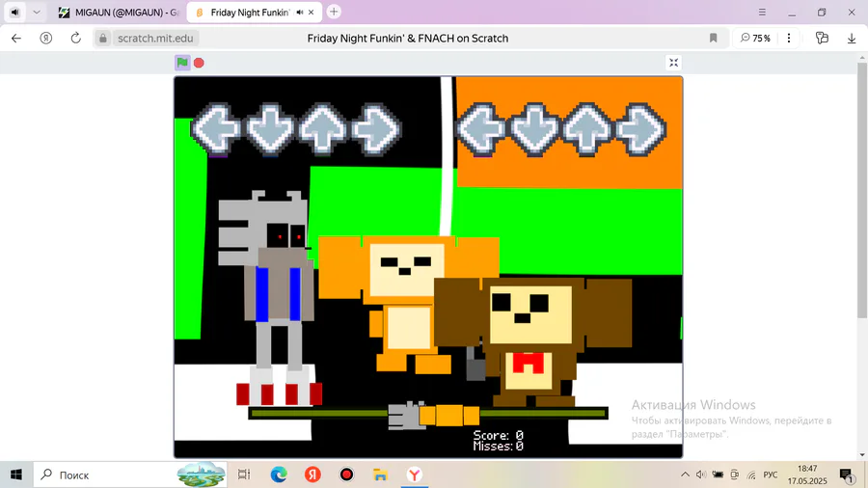The width and height of the screenshot is (868, 488).
Task: Open the clock and date 18:47
Action: click(x=807, y=474)
